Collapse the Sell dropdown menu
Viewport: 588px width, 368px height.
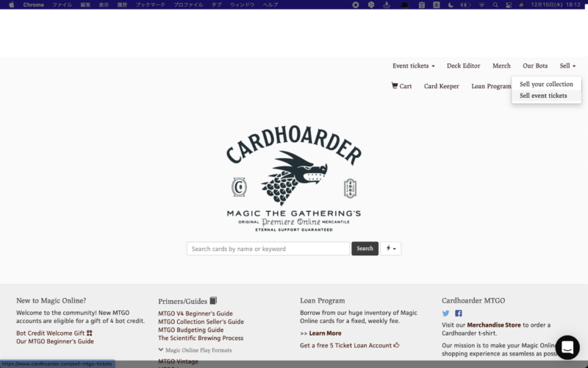click(567, 66)
